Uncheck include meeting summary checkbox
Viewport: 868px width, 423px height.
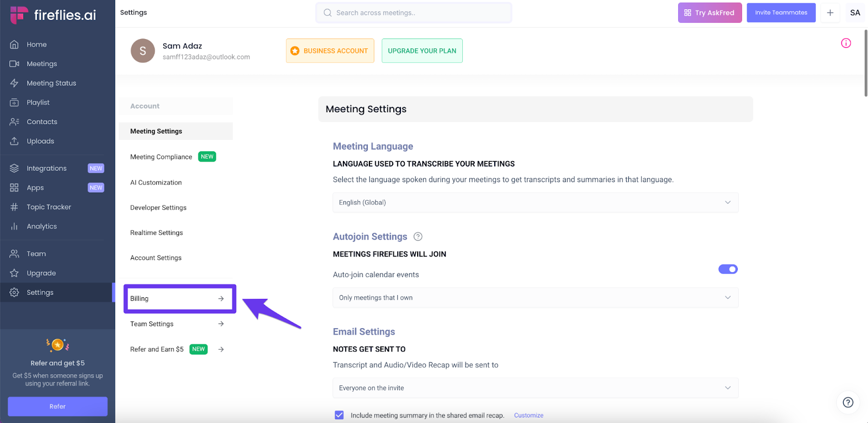pos(339,415)
